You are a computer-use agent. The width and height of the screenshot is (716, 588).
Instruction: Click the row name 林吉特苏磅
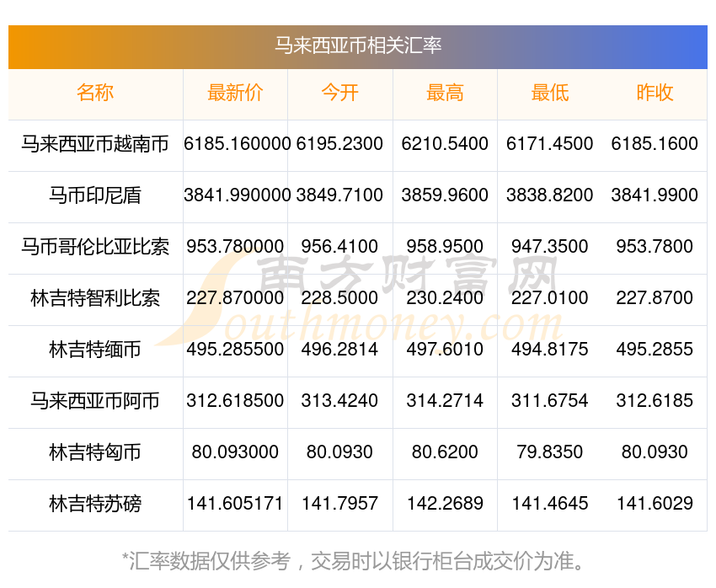(x=95, y=504)
